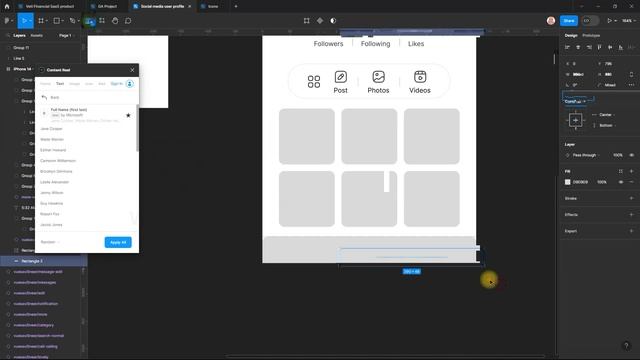
Task: Open Present options dropdown arrow
Action: tap(616, 20)
